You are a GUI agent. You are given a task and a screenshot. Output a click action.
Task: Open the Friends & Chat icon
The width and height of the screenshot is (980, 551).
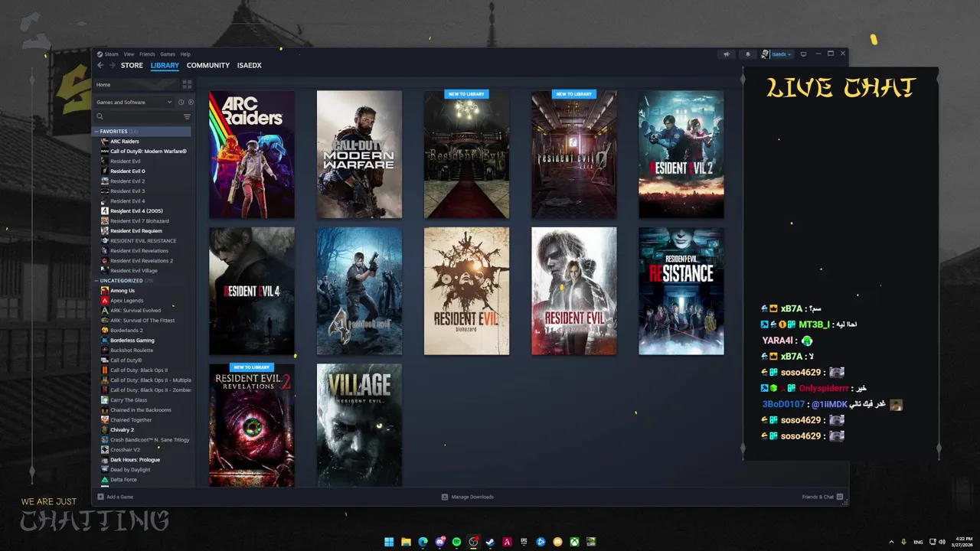[840, 497]
